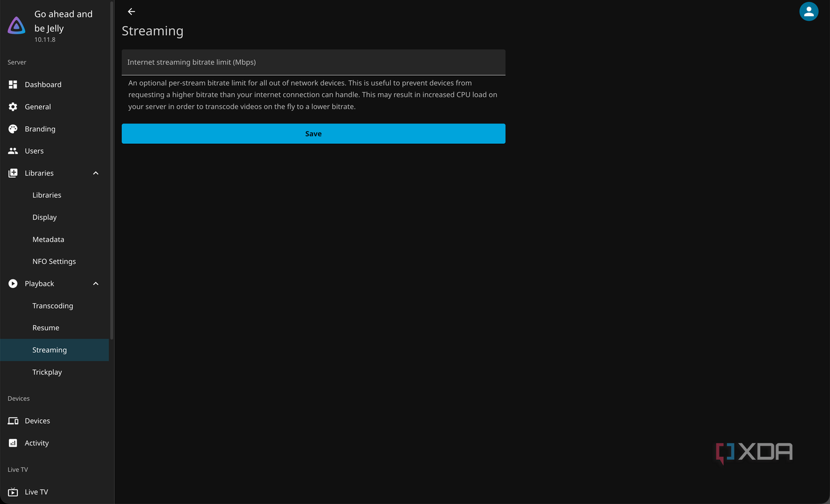Click the Playback play-circle icon
The width and height of the screenshot is (830, 504).
point(13,283)
